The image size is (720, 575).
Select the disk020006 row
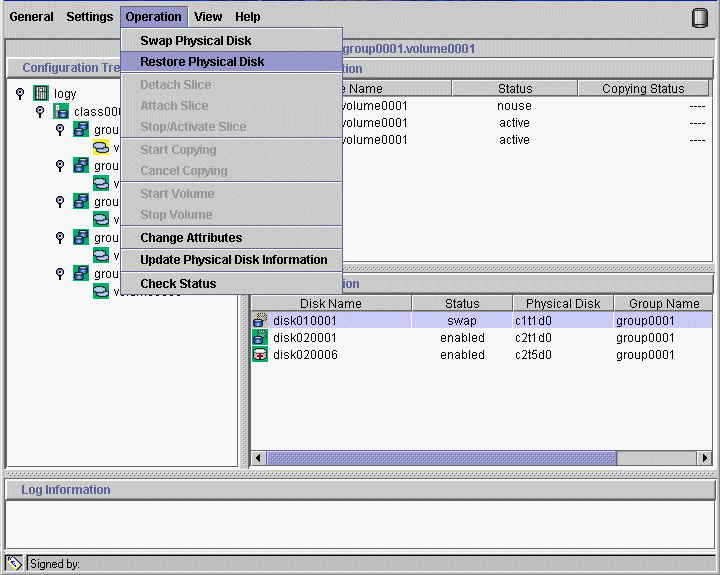tap(482, 354)
